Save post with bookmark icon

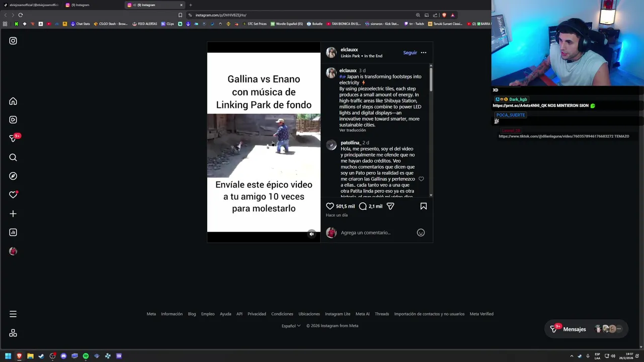(x=424, y=206)
